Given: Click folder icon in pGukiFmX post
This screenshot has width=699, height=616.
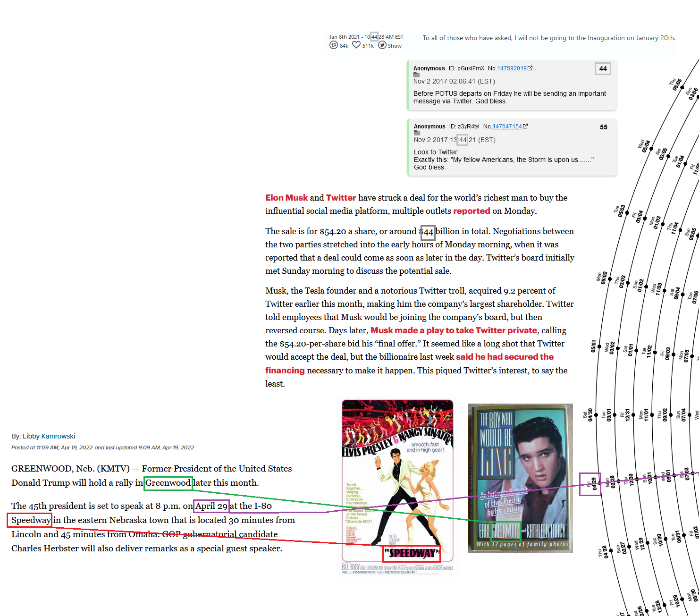Looking at the screenshot, I should pyautogui.click(x=416, y=75).
